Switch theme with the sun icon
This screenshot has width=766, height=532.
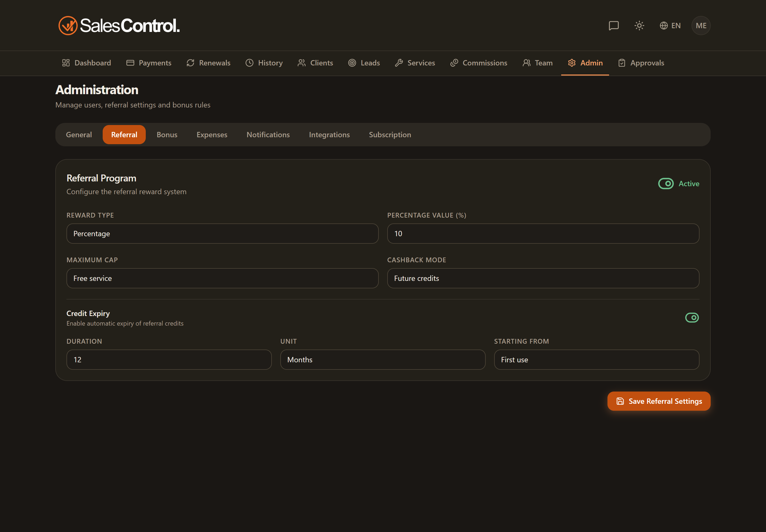(639, 26)
